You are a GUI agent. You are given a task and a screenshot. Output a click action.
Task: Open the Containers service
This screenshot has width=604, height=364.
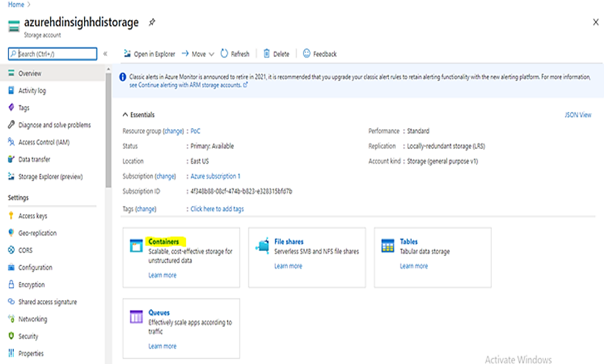pos(164,242)
